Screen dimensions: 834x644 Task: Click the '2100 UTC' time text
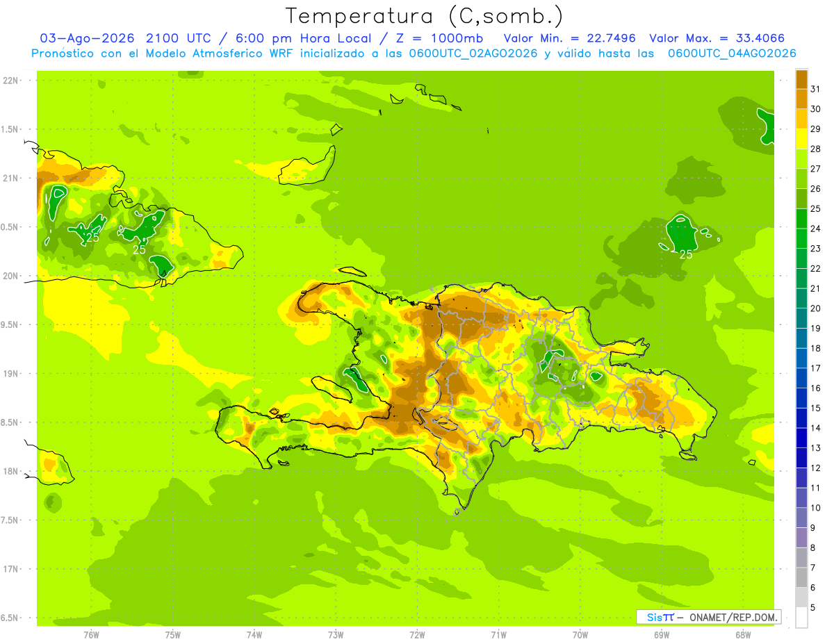click(179, 38)
